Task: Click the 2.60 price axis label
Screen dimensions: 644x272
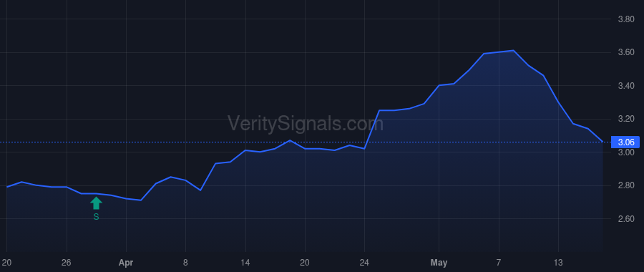Action: pyautogui.click(x=626, y=218)
